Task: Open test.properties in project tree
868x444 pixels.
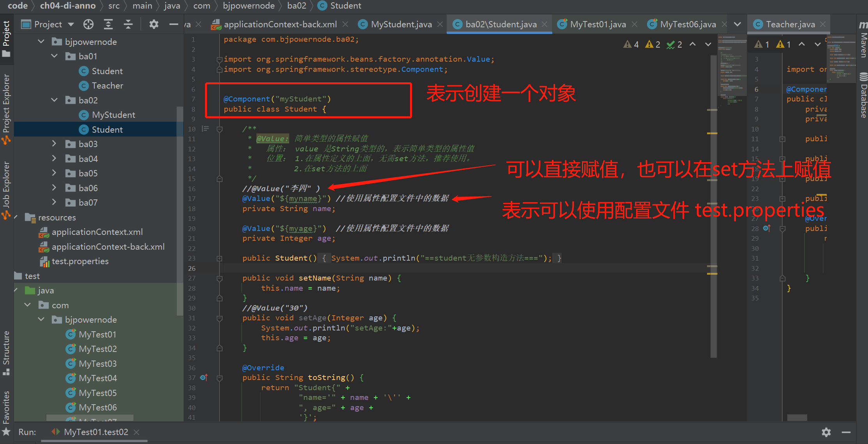Action: (x=80, y=261)
